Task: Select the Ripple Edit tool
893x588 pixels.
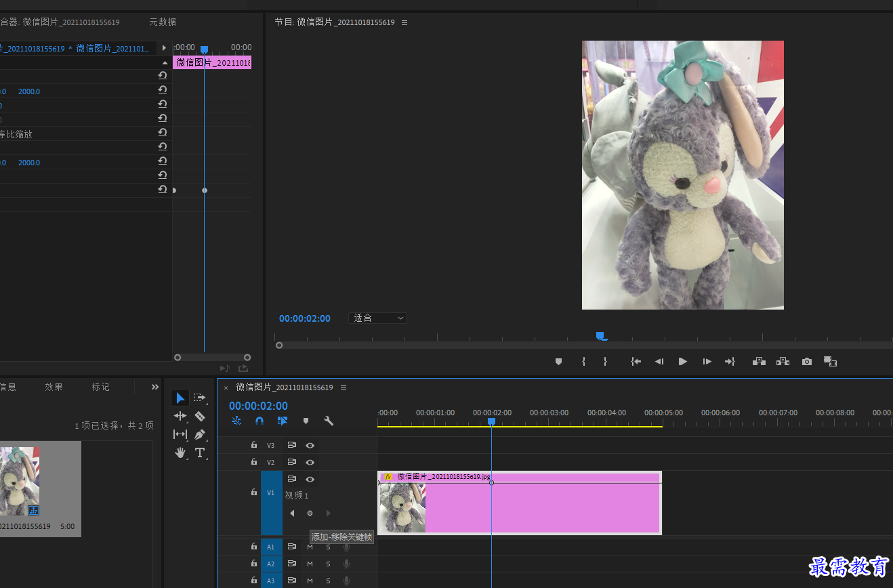Action: coord(180,416)
